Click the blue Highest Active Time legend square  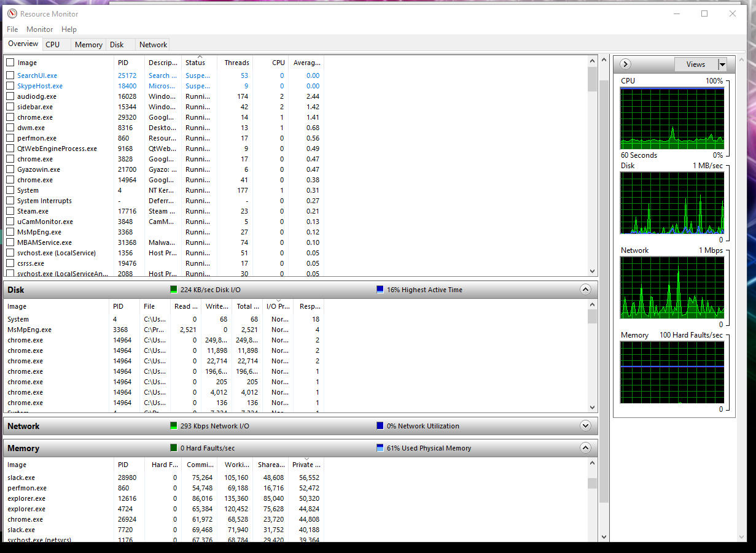click(x=380, y=290)
